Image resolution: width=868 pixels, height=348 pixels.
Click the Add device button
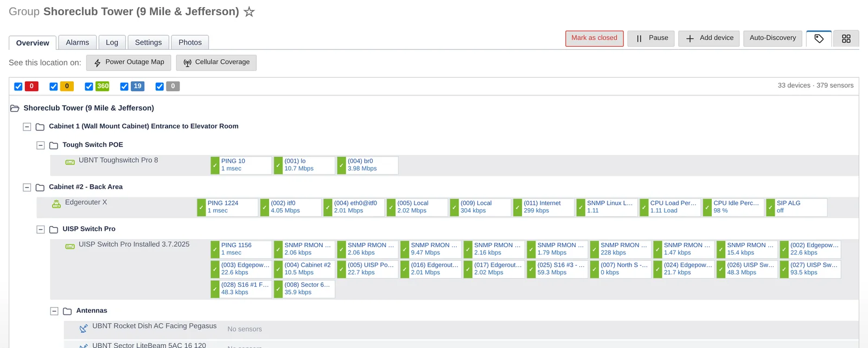pyautogui.click(x=709, y=38)
